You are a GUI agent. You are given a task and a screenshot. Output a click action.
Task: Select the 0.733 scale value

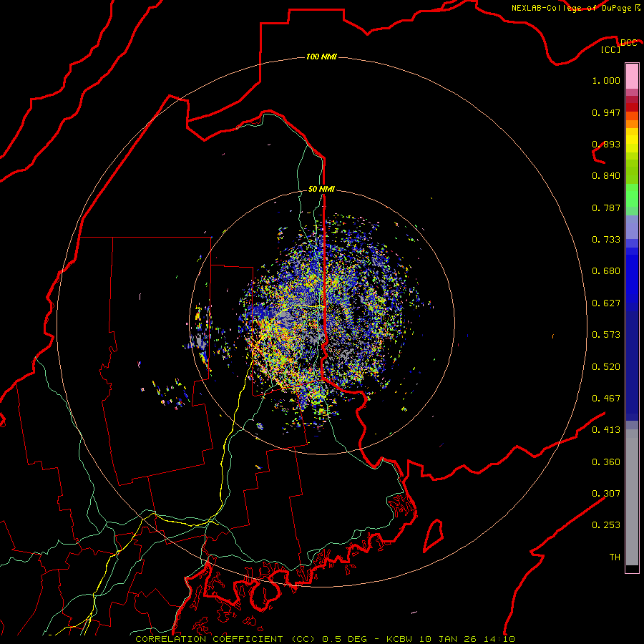[606, 240]
